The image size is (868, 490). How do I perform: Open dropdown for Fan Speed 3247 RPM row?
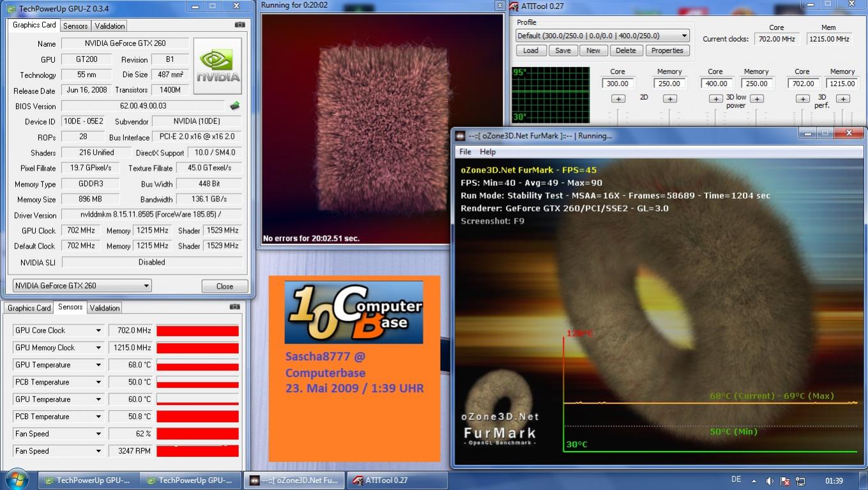coord(98,451)
